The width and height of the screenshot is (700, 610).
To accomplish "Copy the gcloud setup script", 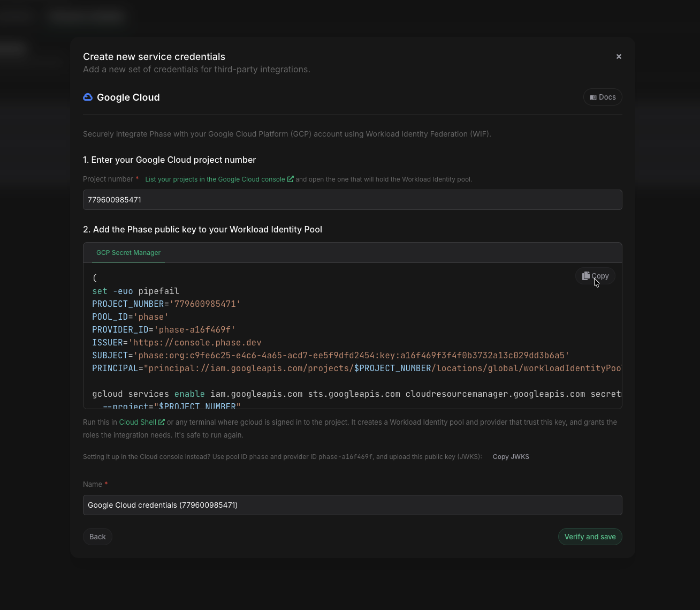I will click(x=595, y=276).
